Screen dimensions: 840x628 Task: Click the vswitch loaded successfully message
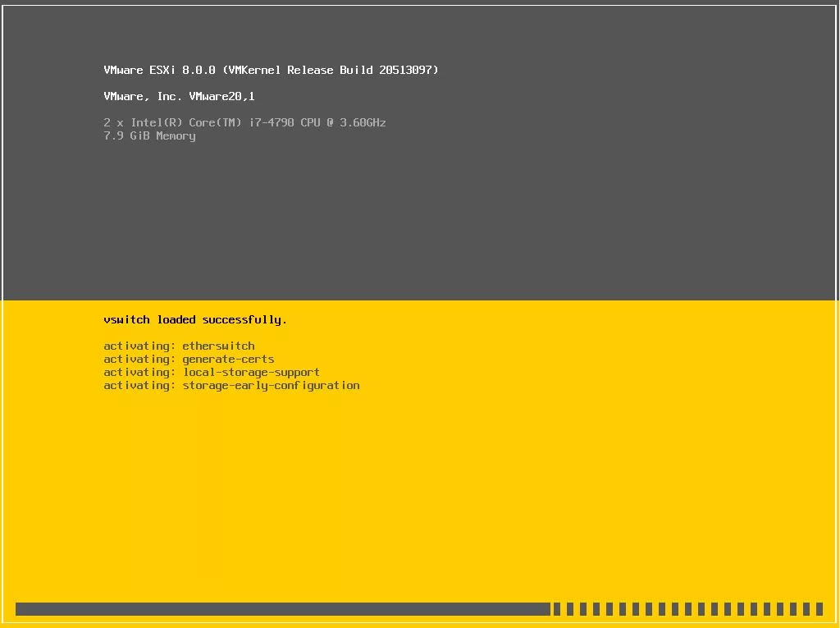coord(195,320)
